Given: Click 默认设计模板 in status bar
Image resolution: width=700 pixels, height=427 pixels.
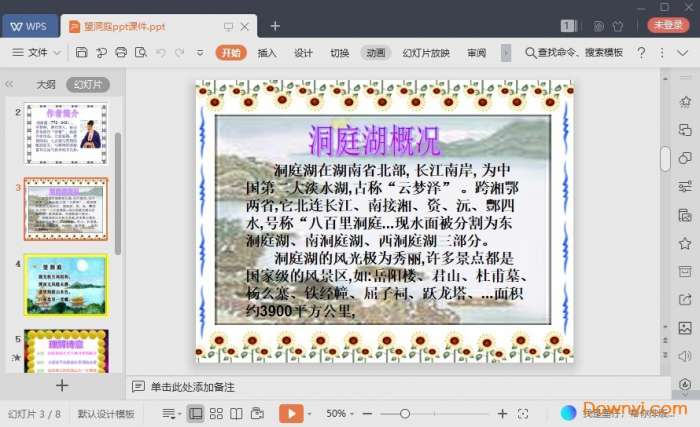Looking at the screenshot, I should pyautogui.click(x=106, y=414).
